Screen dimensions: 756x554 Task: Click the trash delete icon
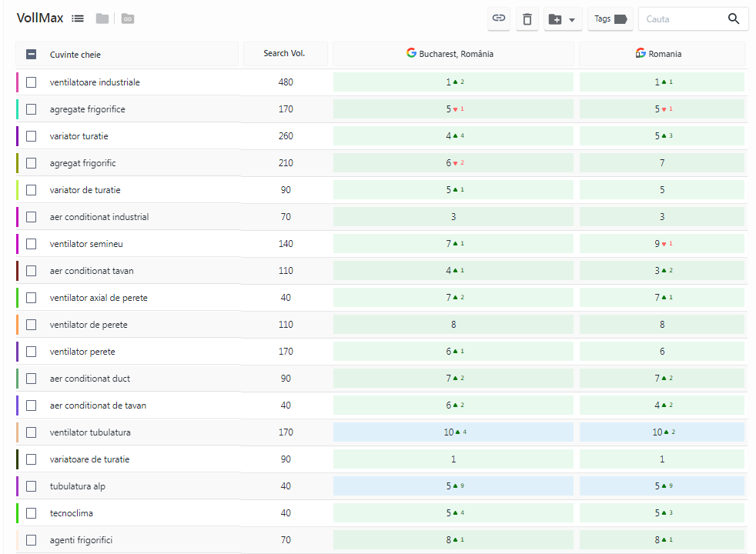coord(527,18)
